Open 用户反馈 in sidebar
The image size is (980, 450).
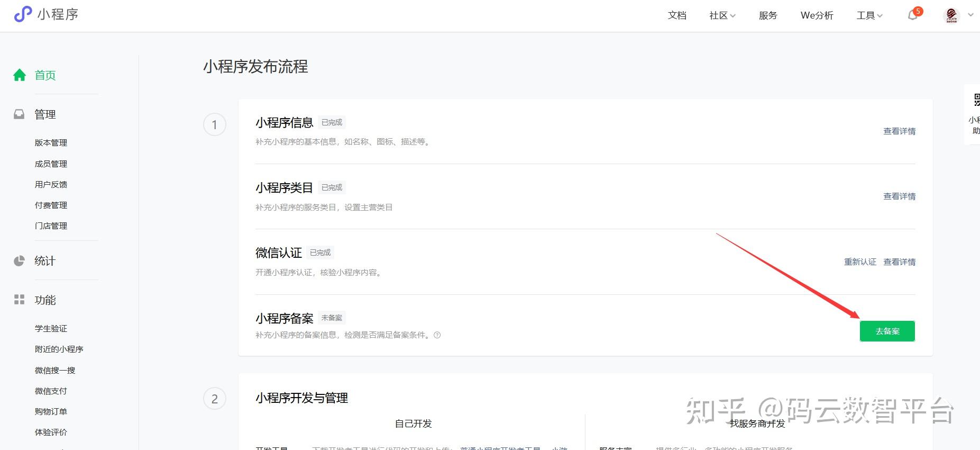[x=51, y=185]
